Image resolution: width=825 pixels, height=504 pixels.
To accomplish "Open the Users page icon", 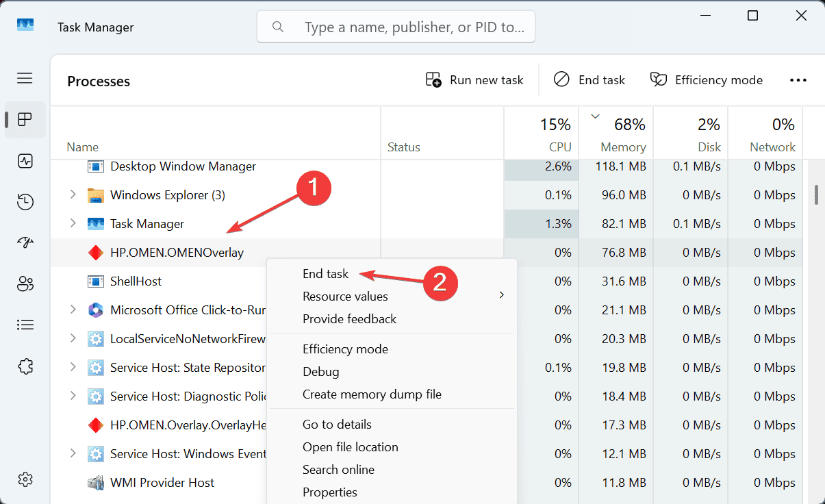I will click(x=25, y=283).
